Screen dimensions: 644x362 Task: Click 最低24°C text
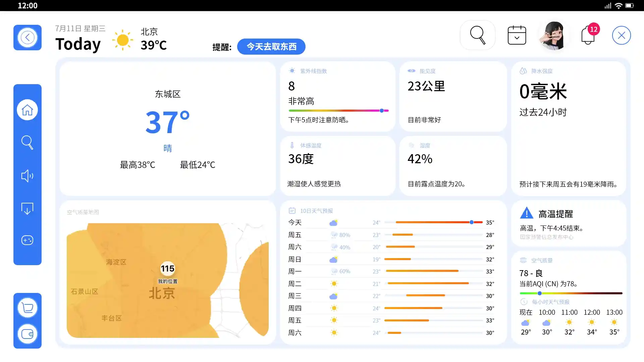(198, 165)
